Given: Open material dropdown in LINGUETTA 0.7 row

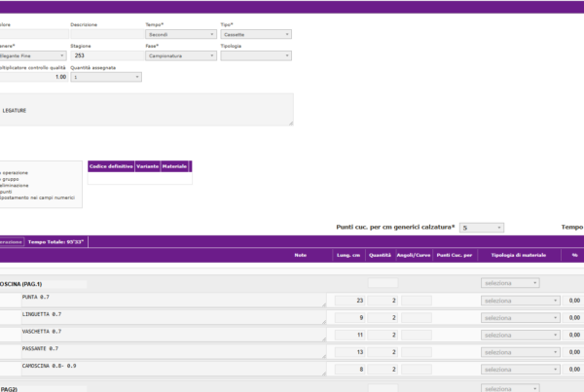Looking at the screenshot, I should click(x=521, y=317).
